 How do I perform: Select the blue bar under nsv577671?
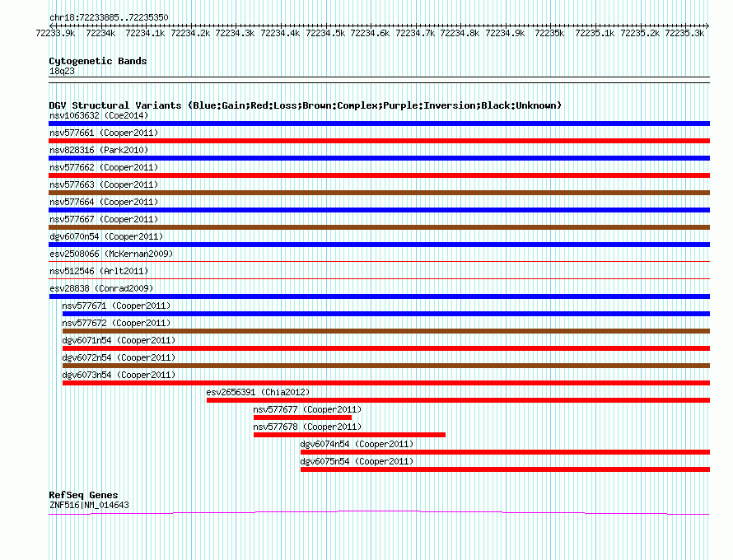point(386,314)
